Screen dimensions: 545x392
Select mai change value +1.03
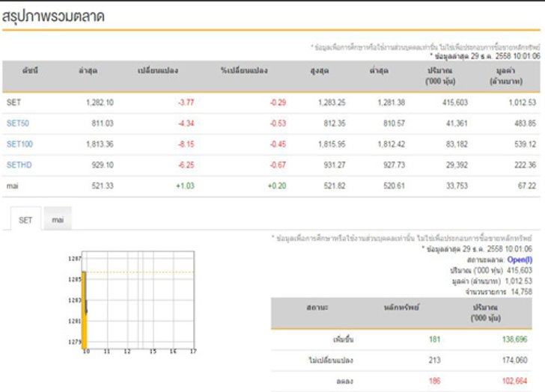point(185,186)
